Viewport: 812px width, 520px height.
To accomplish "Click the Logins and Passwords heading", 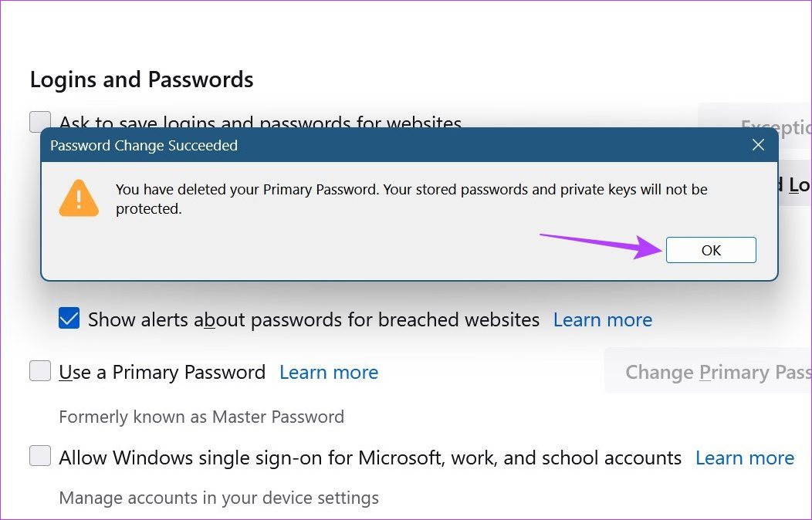I will (x=141, y=79).
